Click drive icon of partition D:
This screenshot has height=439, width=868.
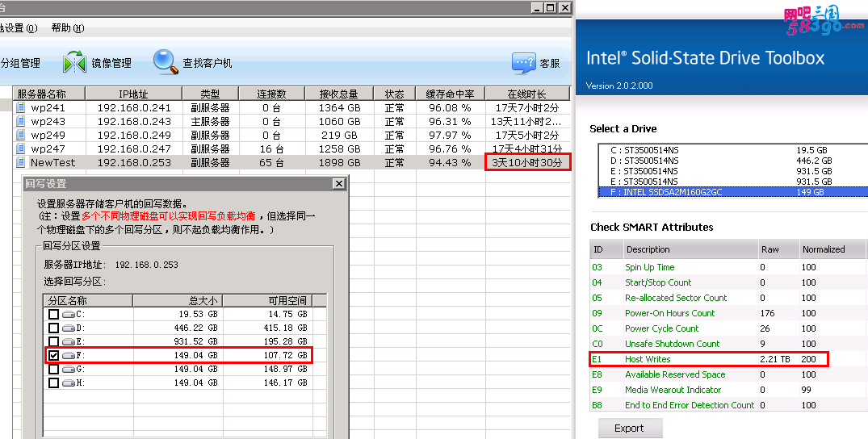pyautogui.click(x=69, y=328)
